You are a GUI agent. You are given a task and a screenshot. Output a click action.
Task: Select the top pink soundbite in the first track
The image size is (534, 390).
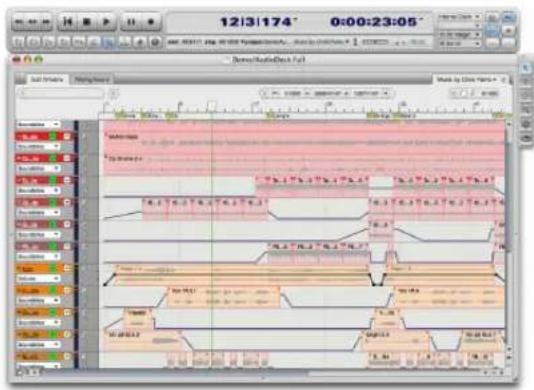pyautogui.click(x=304, y=142)
